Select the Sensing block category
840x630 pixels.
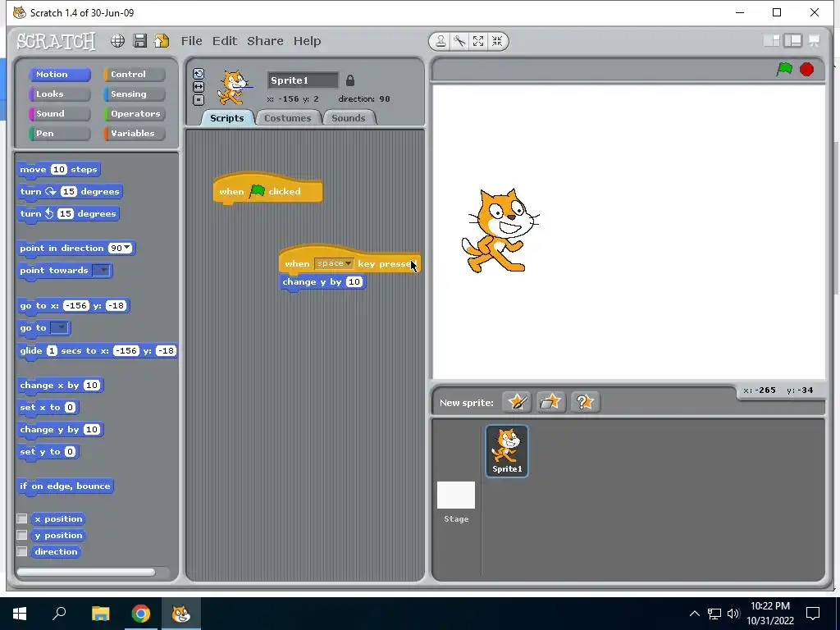pyautogui.click(x=135, y=94)
